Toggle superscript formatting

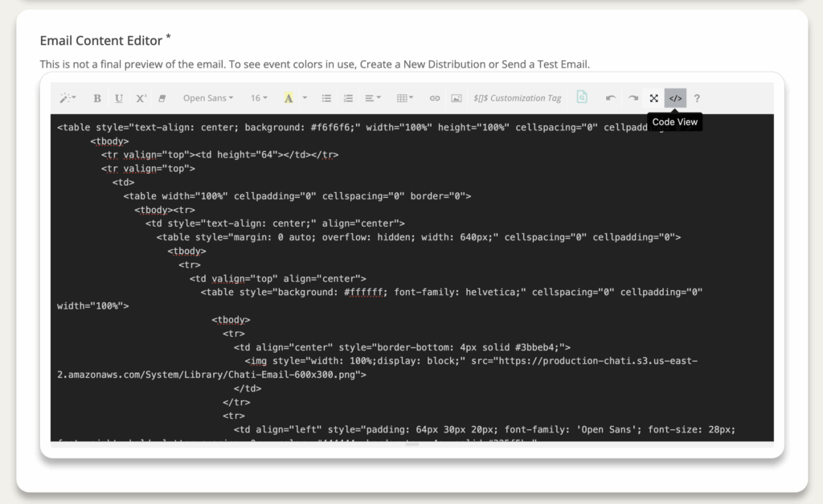pos(141,98)
